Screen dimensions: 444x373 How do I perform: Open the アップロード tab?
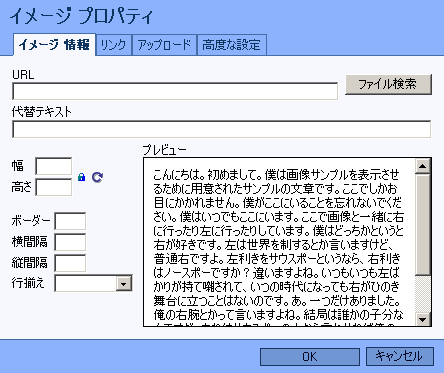(x=164, y=45)
